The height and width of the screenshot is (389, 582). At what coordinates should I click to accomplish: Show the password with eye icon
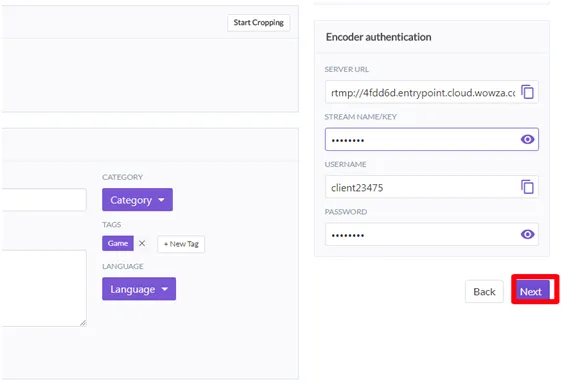click(x=527, y=234)
